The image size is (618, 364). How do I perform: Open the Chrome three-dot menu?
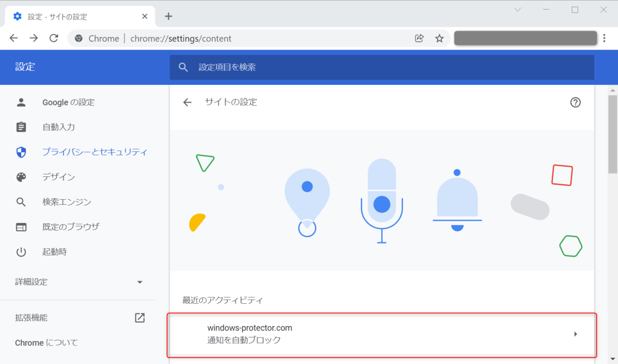604,38
